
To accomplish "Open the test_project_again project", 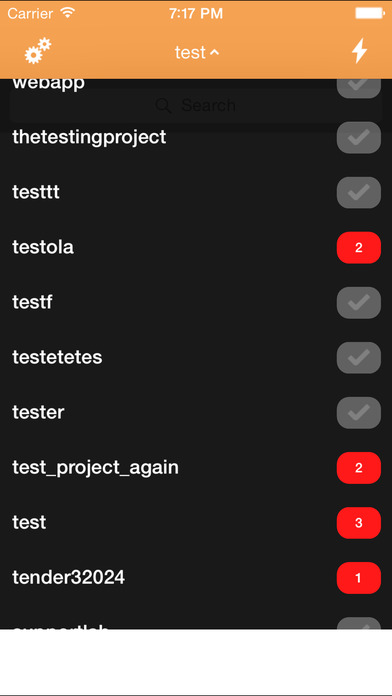I will [196, 467].
